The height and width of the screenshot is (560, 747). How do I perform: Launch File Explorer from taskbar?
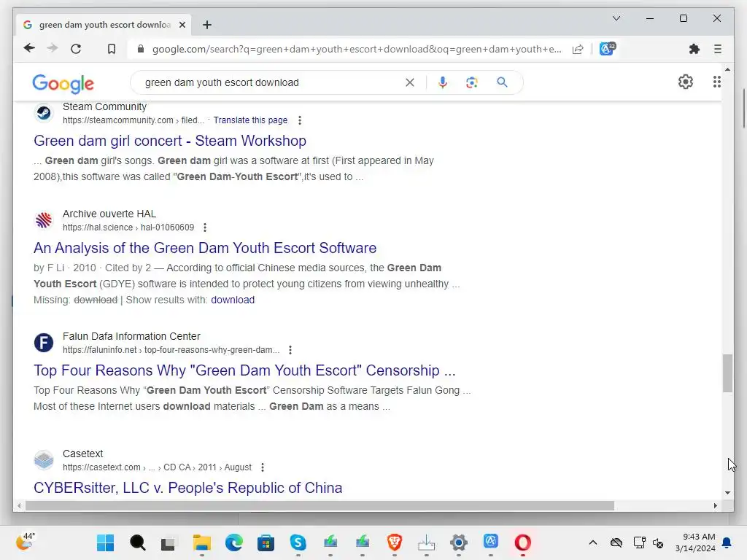201,542
